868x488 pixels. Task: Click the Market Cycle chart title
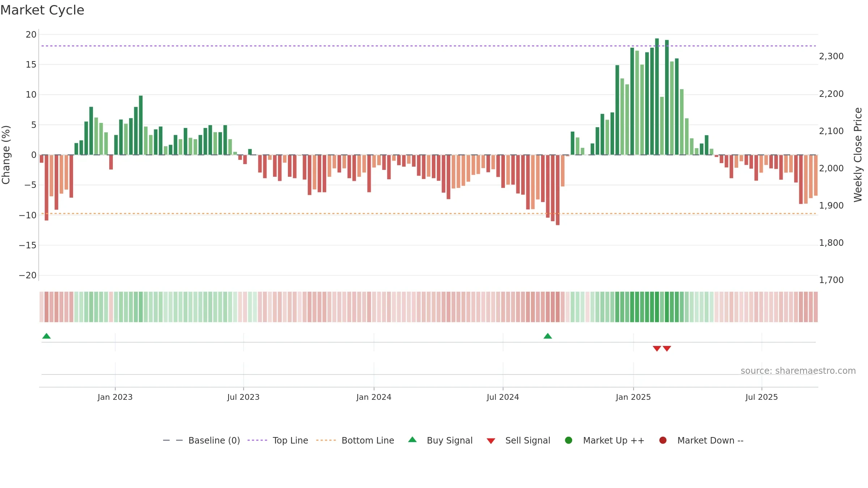pos(42,10)
